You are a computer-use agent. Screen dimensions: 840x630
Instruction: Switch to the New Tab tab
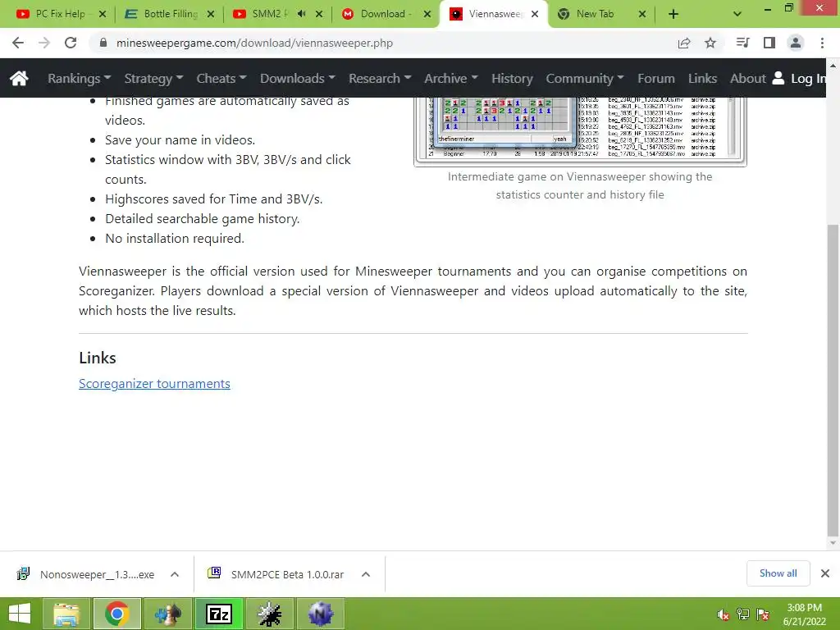601,15
